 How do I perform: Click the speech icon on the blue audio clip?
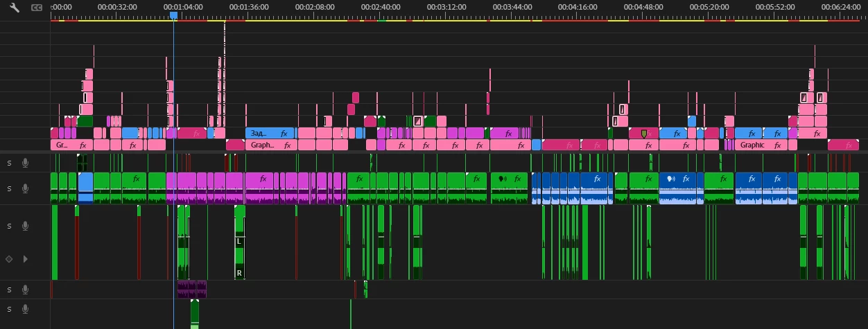click(670, 179)
